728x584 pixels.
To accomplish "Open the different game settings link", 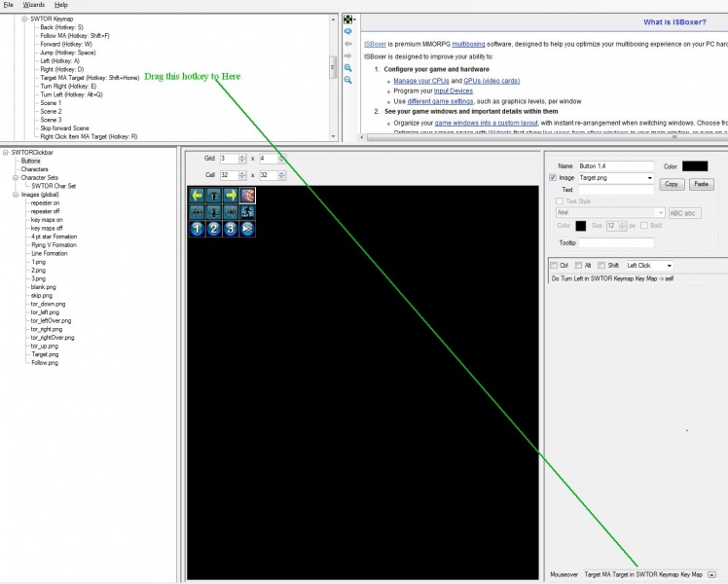I will (440, 101).
